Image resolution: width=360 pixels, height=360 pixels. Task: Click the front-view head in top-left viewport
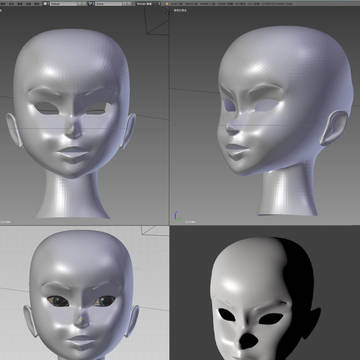pos(71,123)
